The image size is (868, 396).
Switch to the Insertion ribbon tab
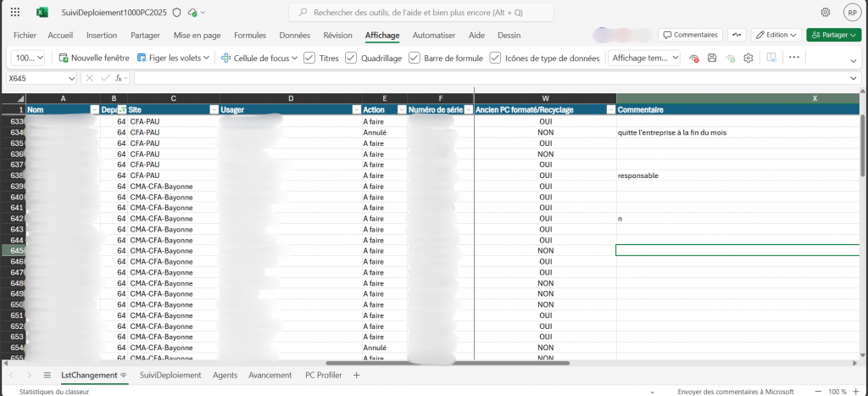(102, 35)
